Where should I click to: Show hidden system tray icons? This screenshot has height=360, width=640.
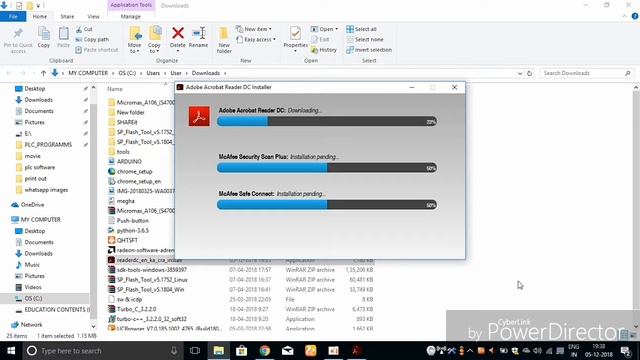[470, 351]
